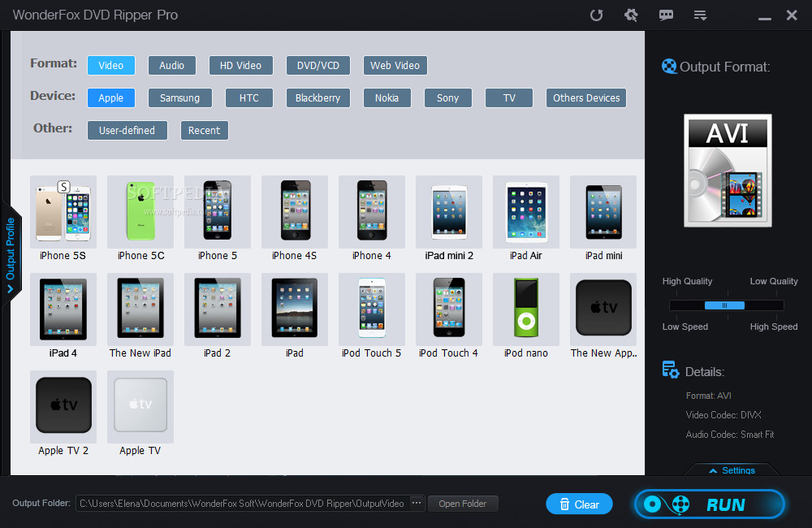Show Sony device profiles

tap(448, 98)
